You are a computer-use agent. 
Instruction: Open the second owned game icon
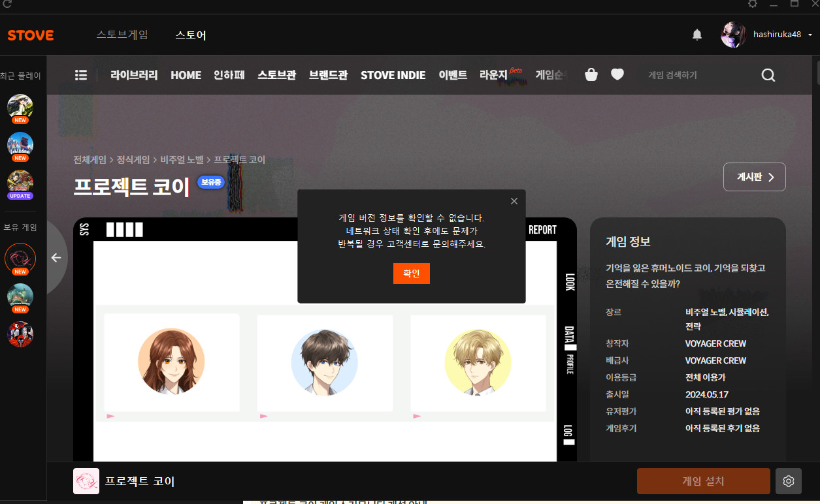[20, 296]
